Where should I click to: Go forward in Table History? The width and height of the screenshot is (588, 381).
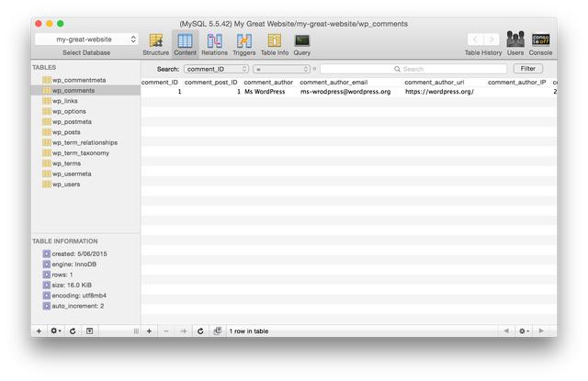492,39
